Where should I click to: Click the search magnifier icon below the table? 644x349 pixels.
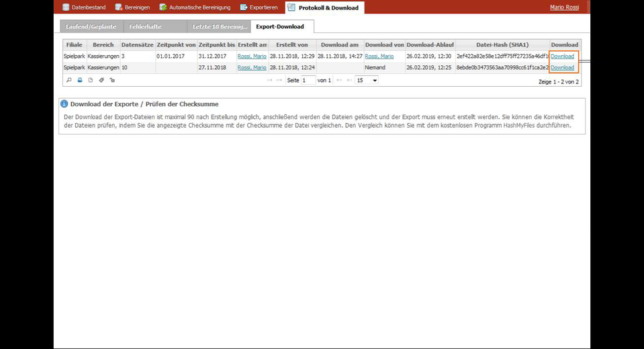pyautogui.click(x=69, y=80)
